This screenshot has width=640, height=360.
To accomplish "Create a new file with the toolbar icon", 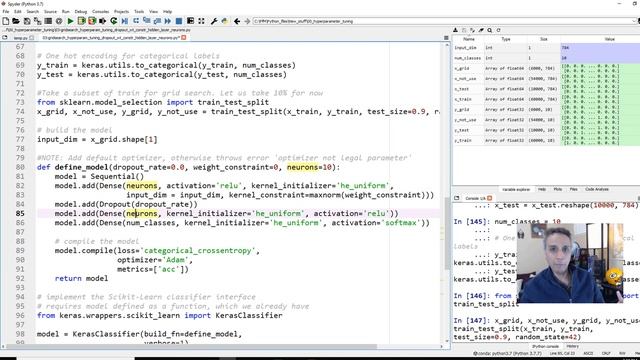I will (6, 21).
